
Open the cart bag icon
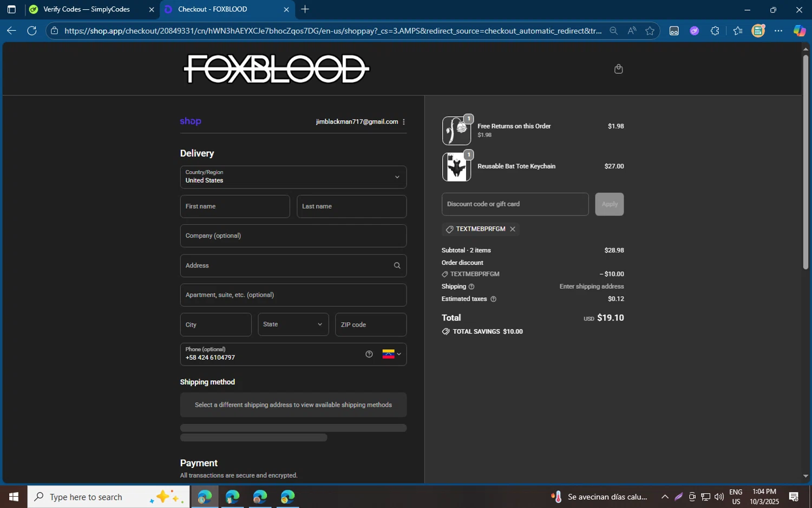pos(618,69)
